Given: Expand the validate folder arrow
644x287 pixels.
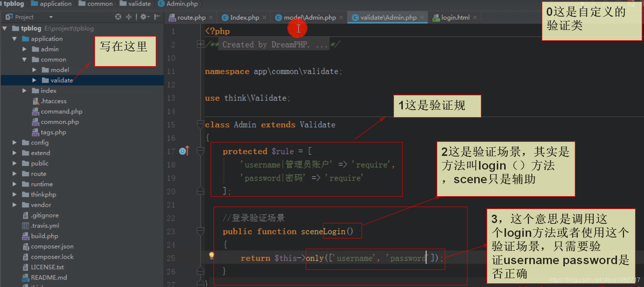Looking at the screenshot, I should 34,80.
